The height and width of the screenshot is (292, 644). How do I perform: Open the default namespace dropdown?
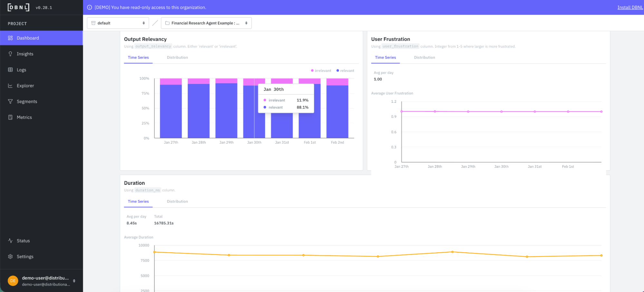(118, 23)
